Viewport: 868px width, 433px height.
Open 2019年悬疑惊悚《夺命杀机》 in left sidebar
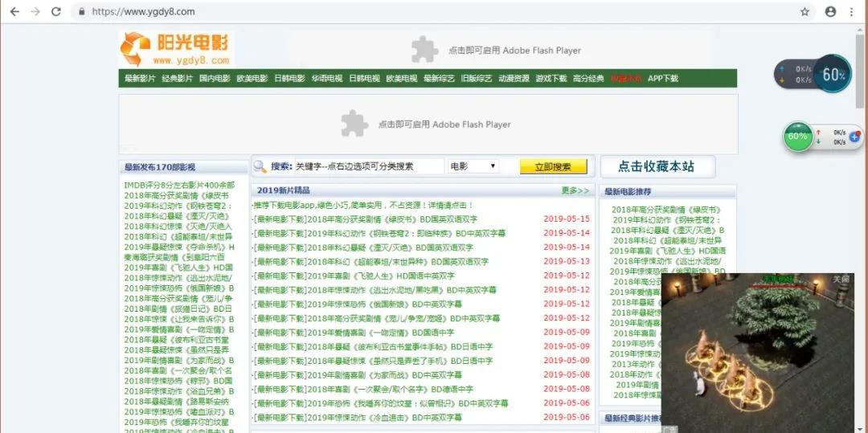click(x=179, y=247)
